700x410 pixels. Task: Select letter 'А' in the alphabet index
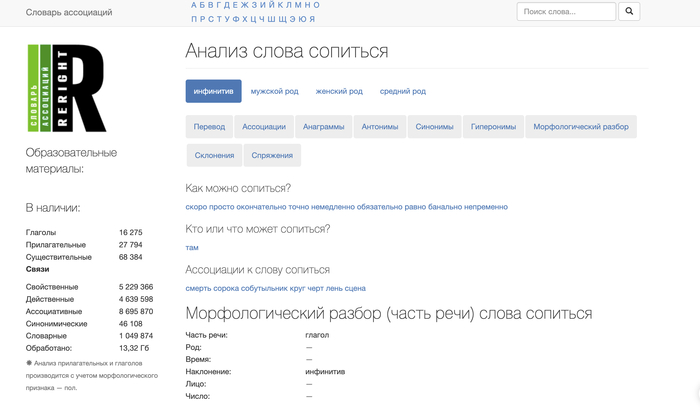tap(194, 5)
